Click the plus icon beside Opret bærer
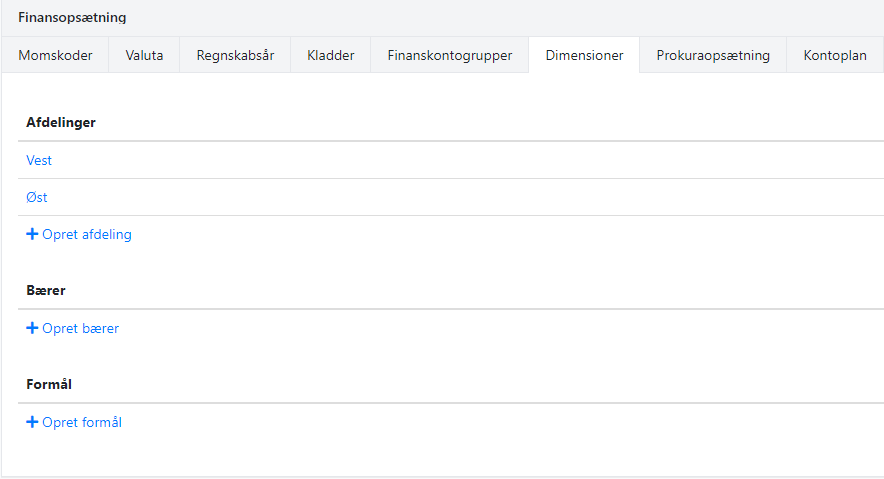Viewport: 884px width, 479px height. pos(32,328)
